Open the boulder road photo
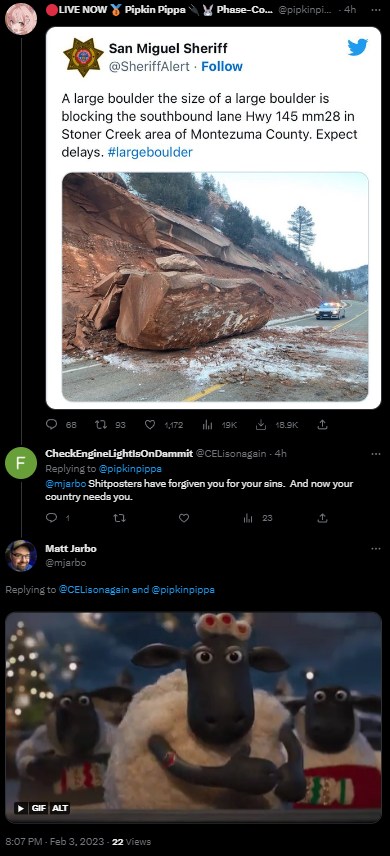390x856 pixels. click(x=215, y=287)
